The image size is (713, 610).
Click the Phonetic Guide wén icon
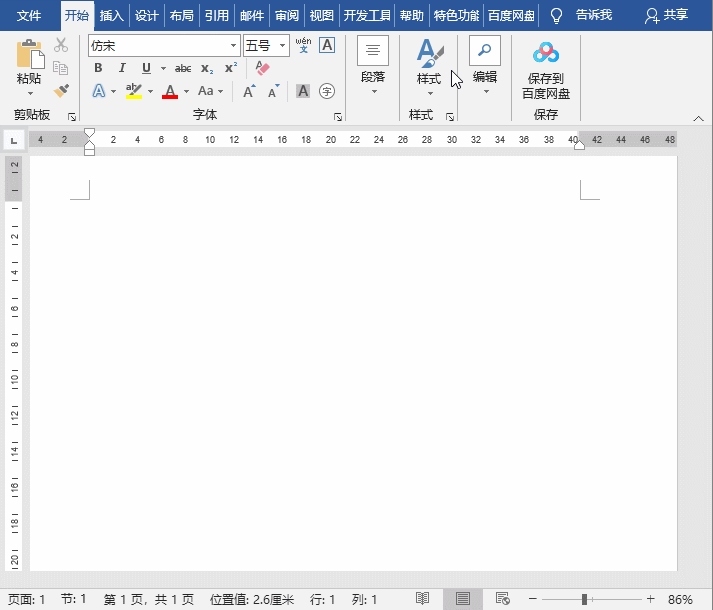[x=303, y=45]
